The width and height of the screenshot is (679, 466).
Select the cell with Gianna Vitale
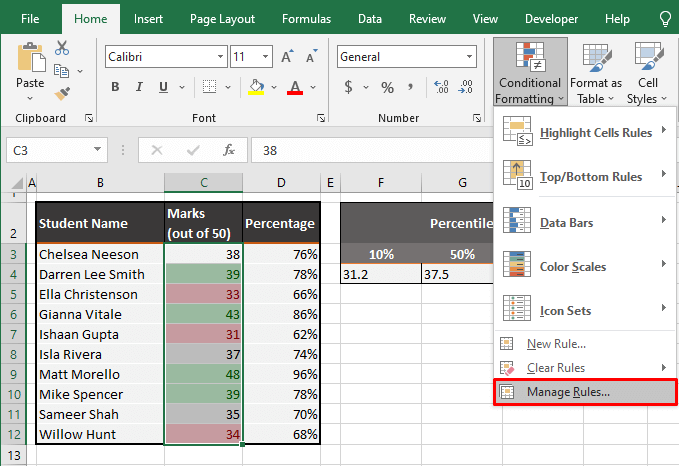tap(99, 314)
